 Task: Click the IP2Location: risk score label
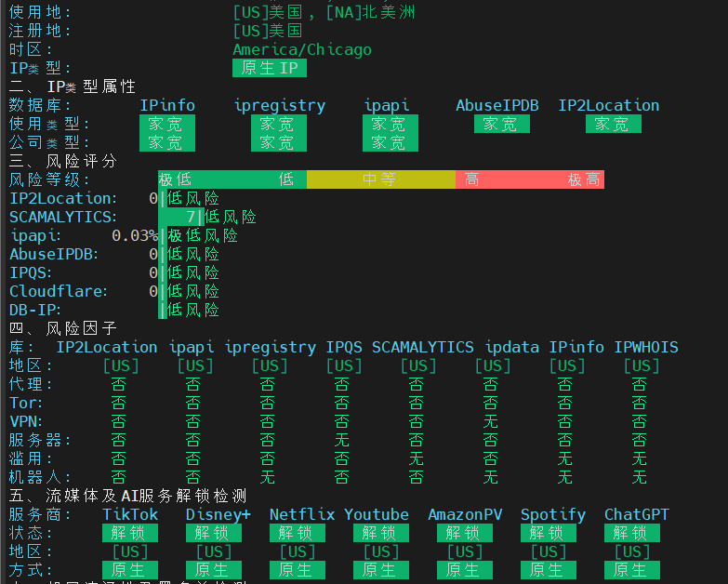tap(63, 198)
